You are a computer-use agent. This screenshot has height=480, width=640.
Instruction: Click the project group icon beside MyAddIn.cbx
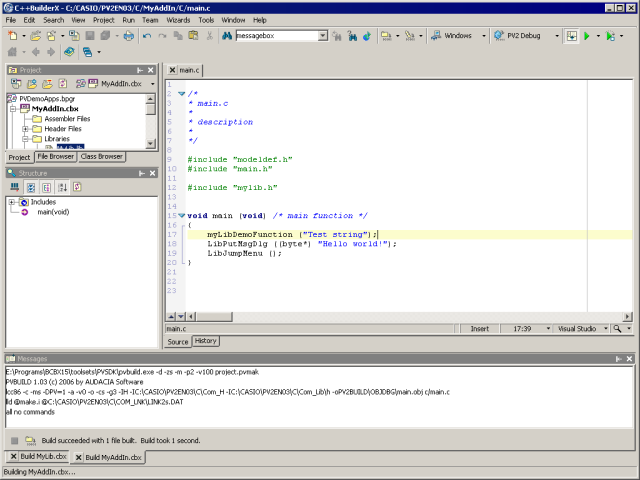point(80,84)
